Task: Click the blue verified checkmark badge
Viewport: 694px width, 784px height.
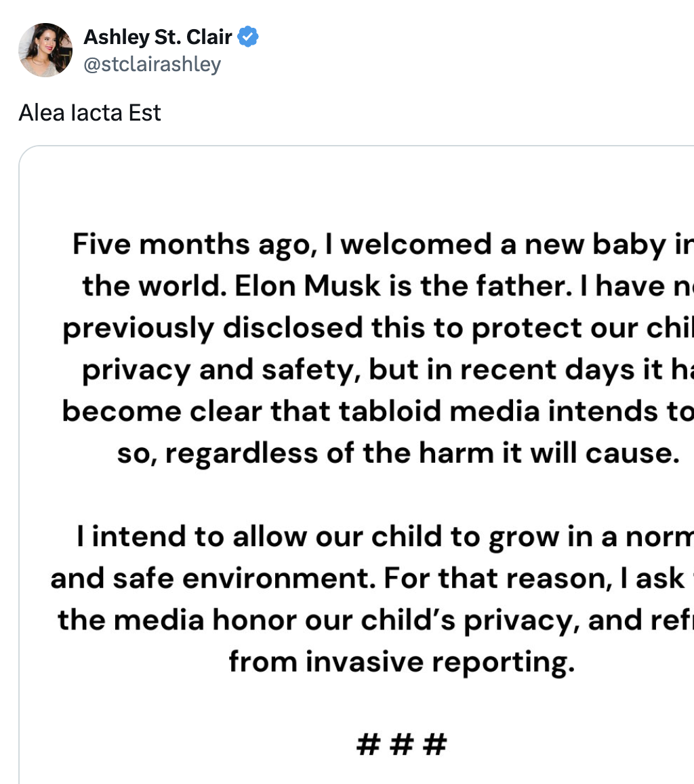Action: (249, 37)
